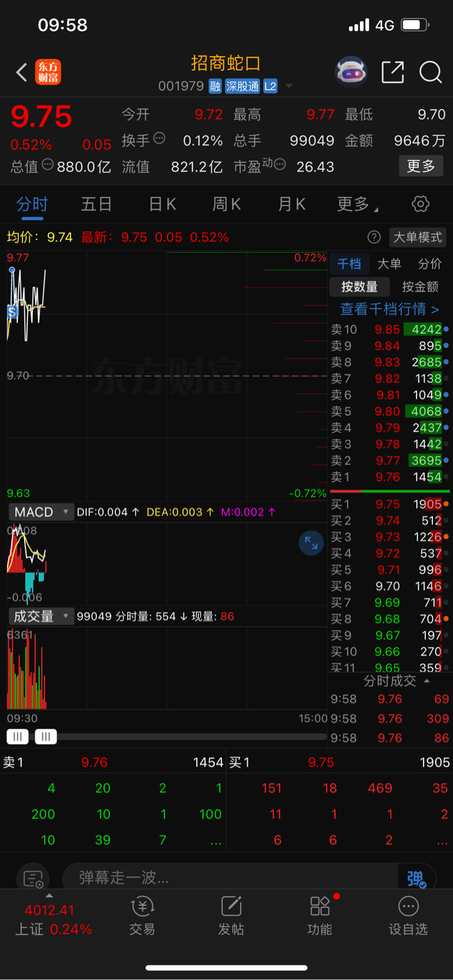Select the 千档 order book tab
This screenshot has width=453, height=980.
click(349, 263)
